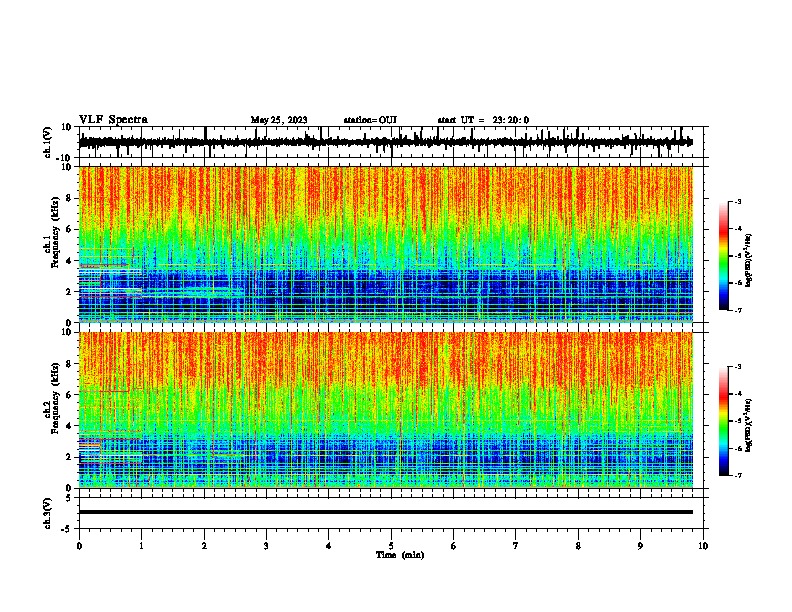The height and width of the screenshot is (612, 792).
Task: Click the time axis tick label '10'
Action: coord(703,546)
